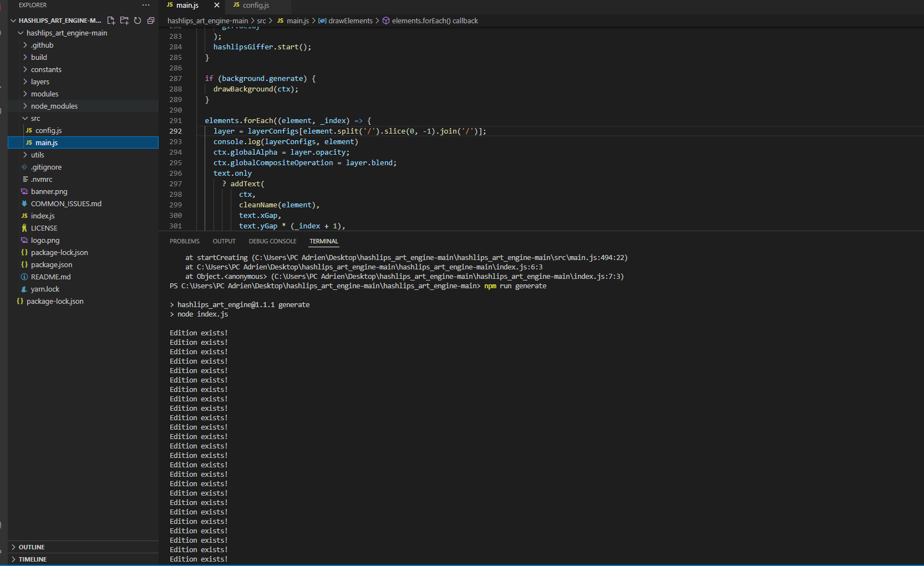Refresh the Explorer view
Viewport: 924px width, 566px height.
(138, 21)
